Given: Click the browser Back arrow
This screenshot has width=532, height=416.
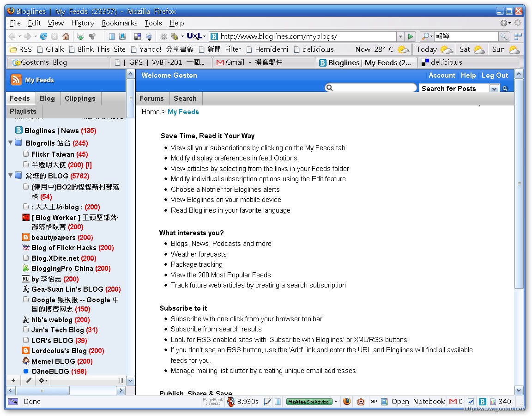Looking at the screenshot, I should (x=12, y=37).
